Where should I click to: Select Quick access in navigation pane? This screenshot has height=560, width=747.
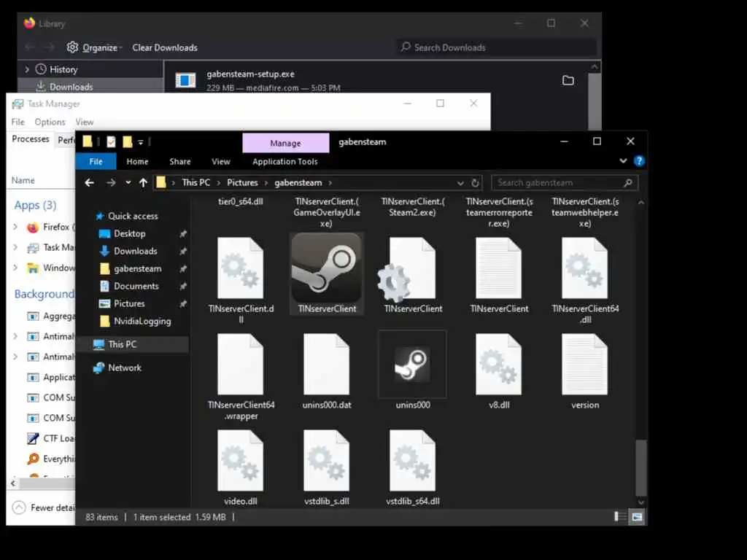click(133, 216)
